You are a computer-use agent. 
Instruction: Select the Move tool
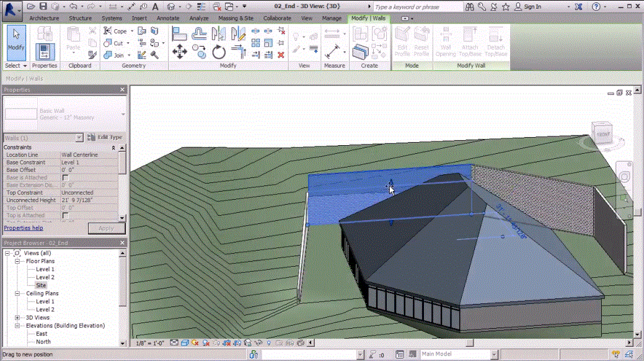coord(180,52)
